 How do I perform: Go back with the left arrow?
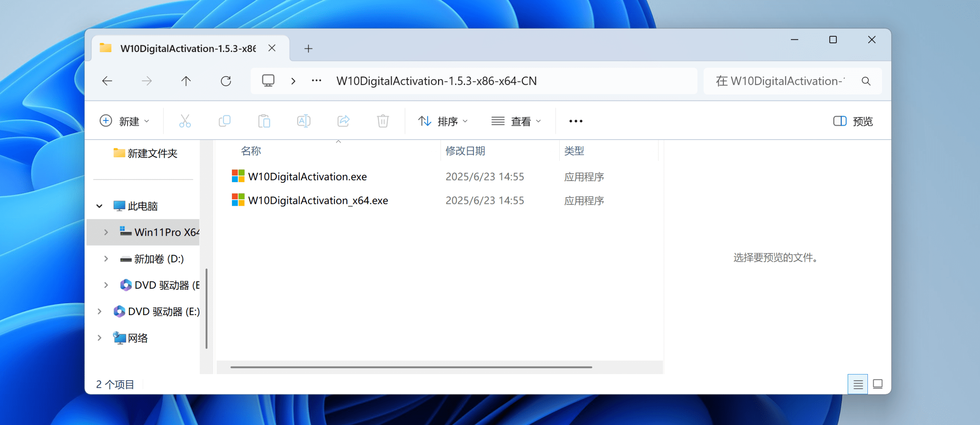tap(107, 81)
